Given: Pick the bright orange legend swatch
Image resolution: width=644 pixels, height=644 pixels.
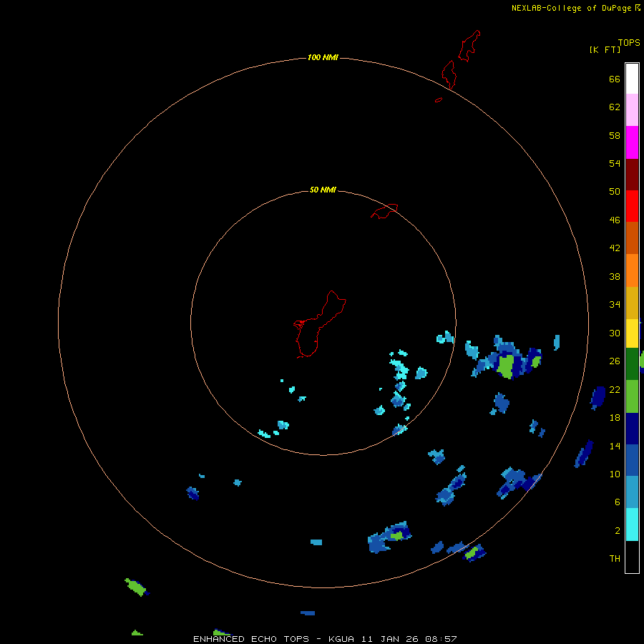Looking at the screenshot, I should click(632, 270).
